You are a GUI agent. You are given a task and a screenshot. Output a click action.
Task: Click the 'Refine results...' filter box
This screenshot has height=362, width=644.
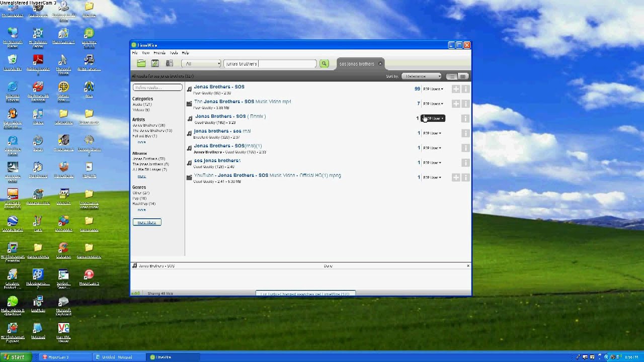157,87
